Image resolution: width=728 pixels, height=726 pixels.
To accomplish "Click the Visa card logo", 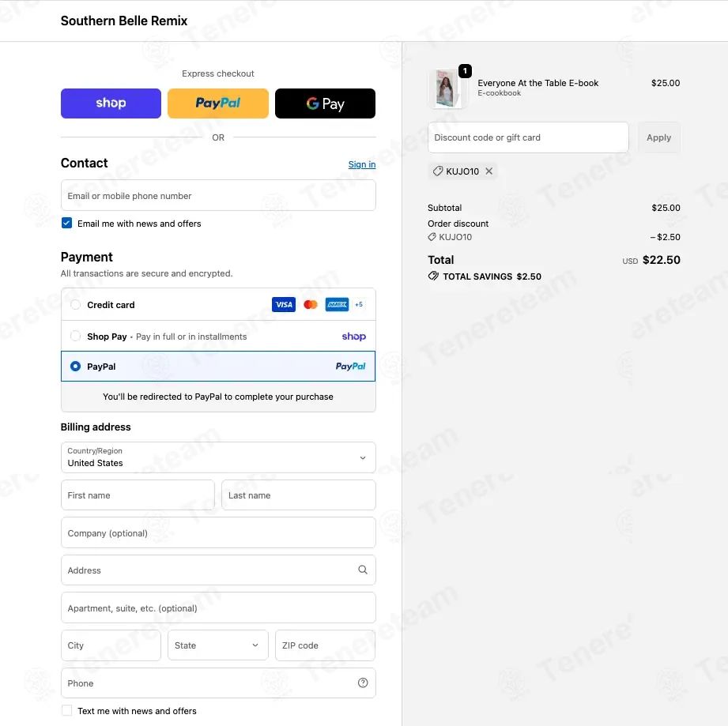I will coord(283,304).
